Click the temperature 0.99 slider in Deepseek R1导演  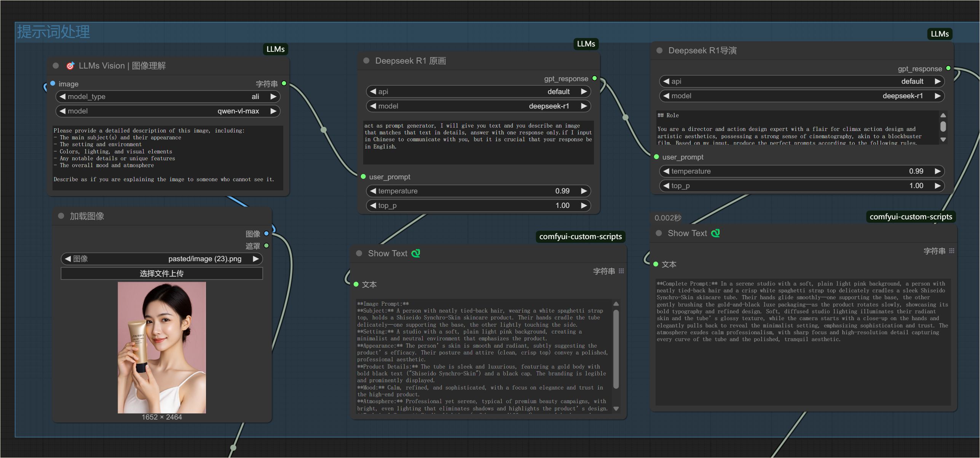coord(802,171)
